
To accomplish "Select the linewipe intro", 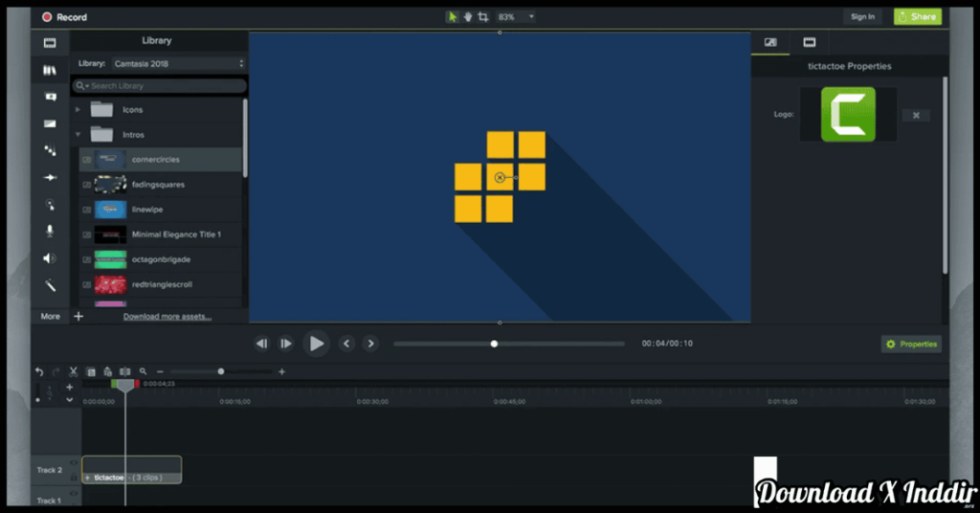I will 161,210.
